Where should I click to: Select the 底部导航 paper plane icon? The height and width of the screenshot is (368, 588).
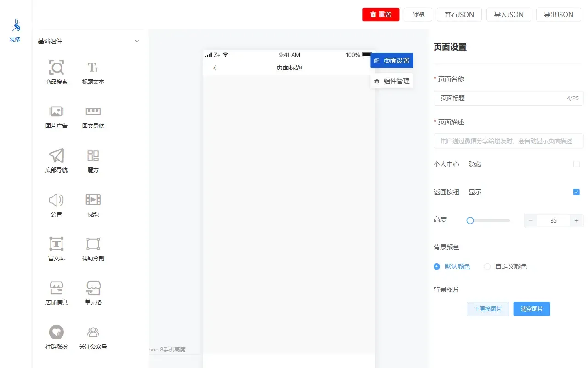pos(57,155)
